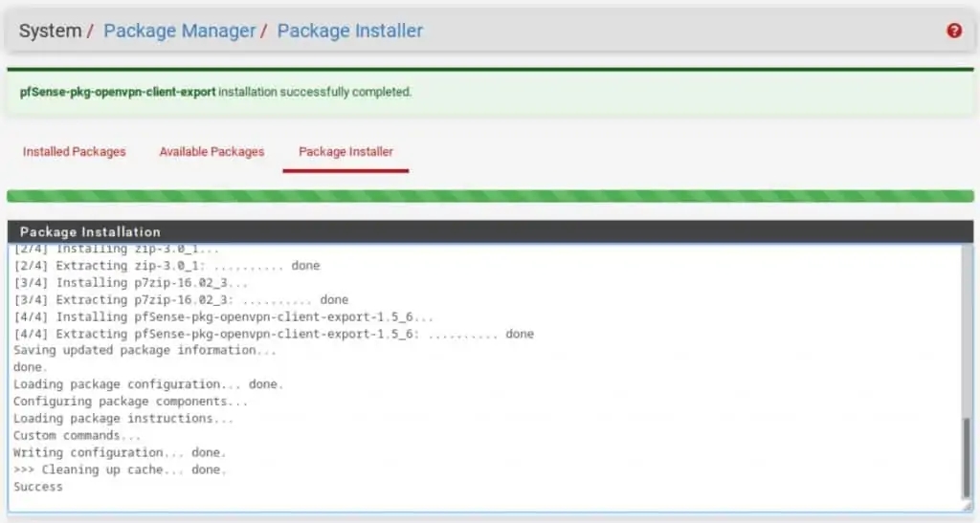Click the bold pfSense-pkg-openvpn-client-export alert text
This screenshot has width=980, height=523.
pyautogui.click(x=118, y=93)
